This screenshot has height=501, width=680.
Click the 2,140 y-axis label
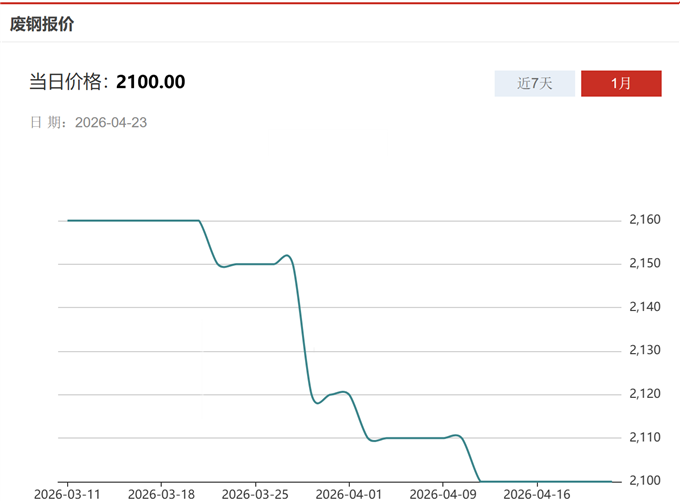645,307
